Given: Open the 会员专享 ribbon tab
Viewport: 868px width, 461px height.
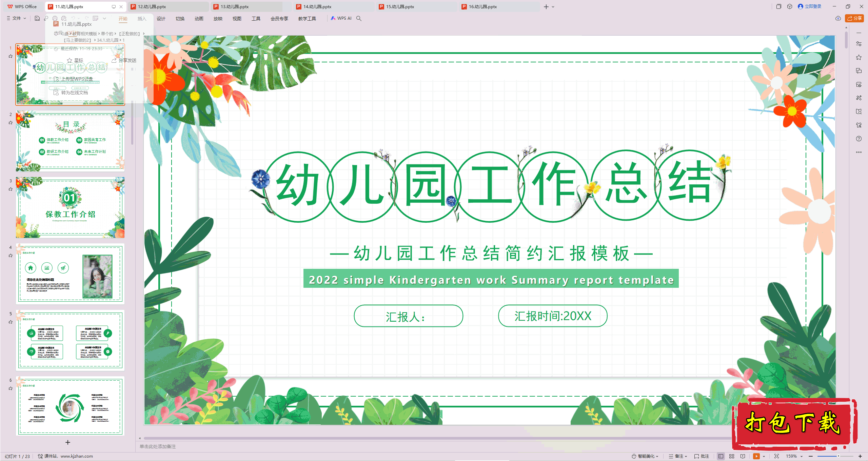Looking at the screenshot, I should [279, 19].
